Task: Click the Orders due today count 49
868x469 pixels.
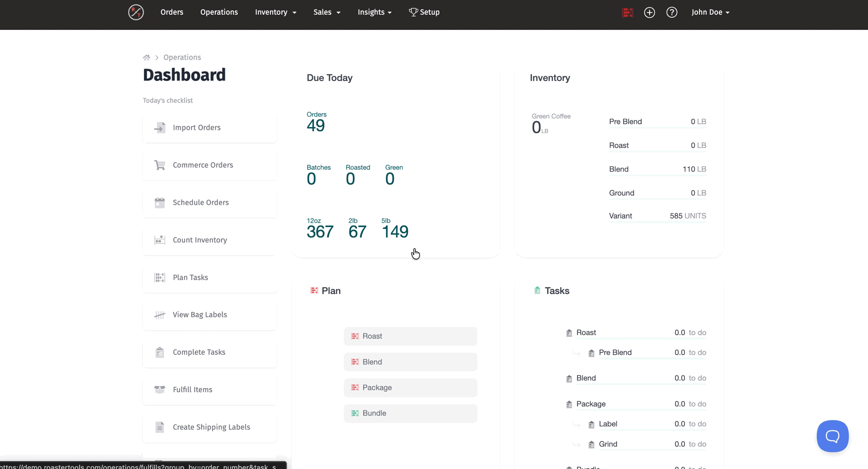Action: pos(316,126)
